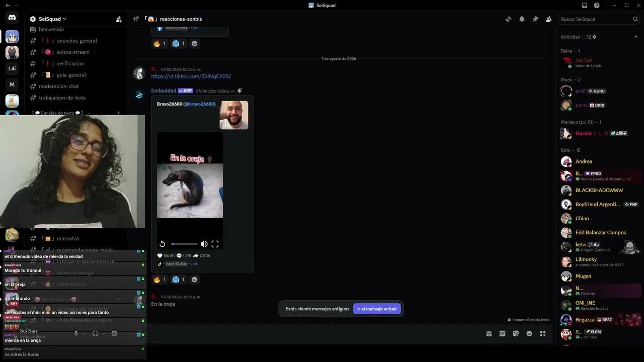Click the Inmune al modo lento notice
This screenshot has width=644, height=362.
click(x=528, y=320)
